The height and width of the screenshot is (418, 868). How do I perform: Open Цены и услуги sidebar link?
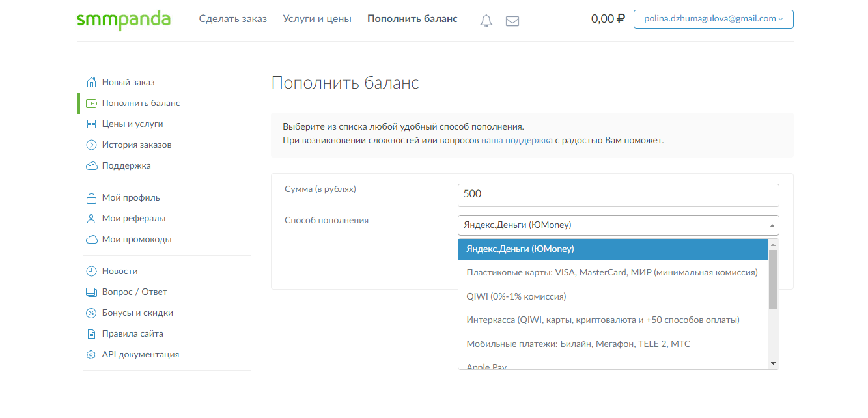pyautogui.click(x=133, y=124)
